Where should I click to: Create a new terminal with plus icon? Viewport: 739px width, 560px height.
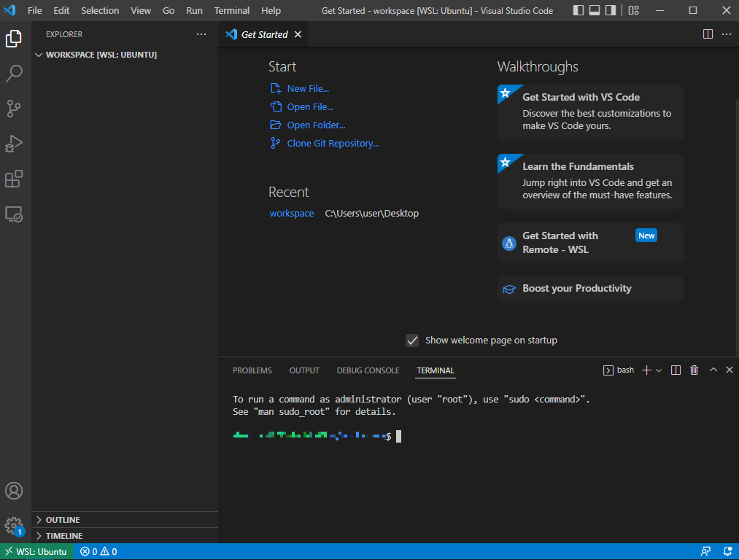pyautogui.click(x=646, y=370)
